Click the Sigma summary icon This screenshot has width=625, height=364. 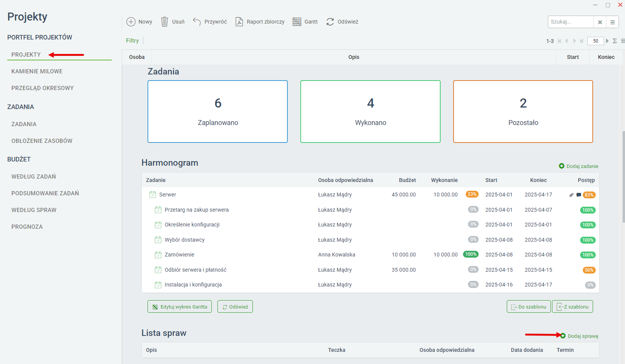pos(615,41)
